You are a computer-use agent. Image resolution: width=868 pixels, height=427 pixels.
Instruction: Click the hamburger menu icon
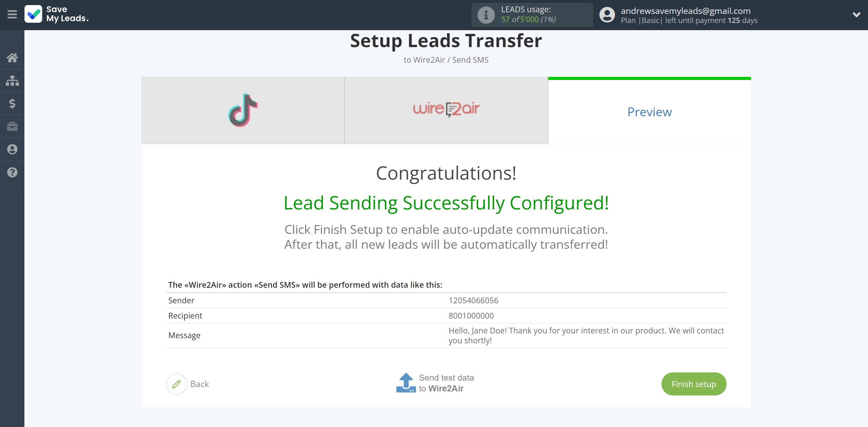[12, 14]
